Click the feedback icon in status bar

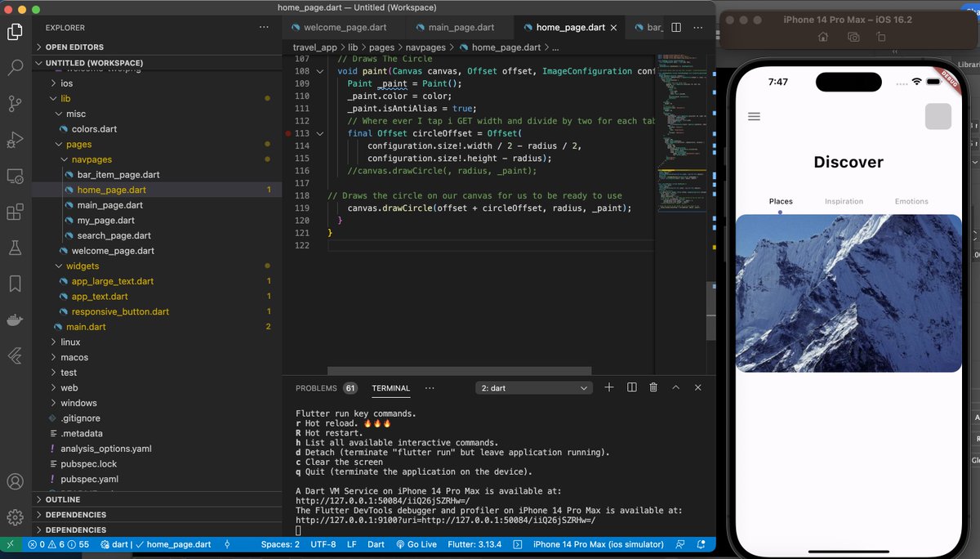click(680, 544)
